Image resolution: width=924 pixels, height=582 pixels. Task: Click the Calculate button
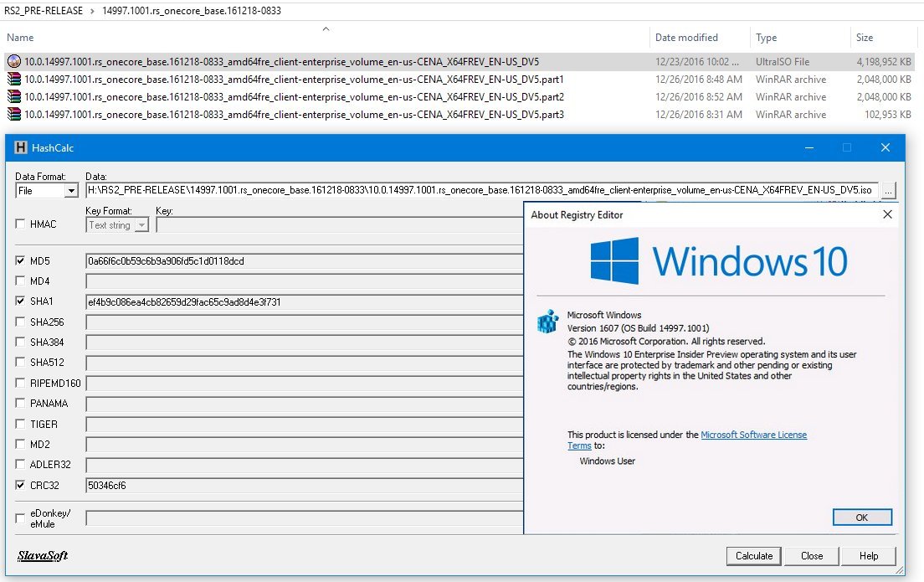tap(754, 556)
